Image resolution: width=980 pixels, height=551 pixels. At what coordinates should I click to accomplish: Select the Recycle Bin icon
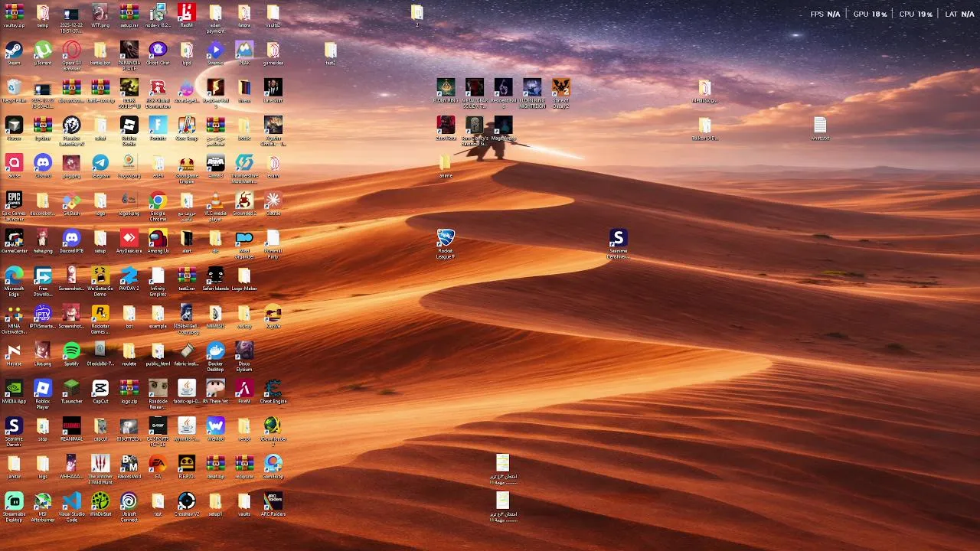[x=14, y=90]
